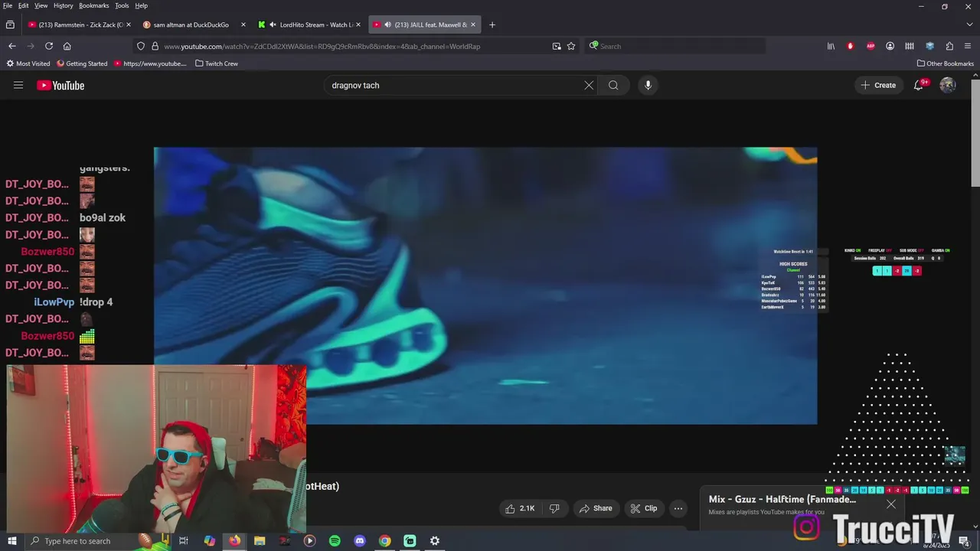980x551 pixels.
Task: Open the Help menu
Action: 141,5
